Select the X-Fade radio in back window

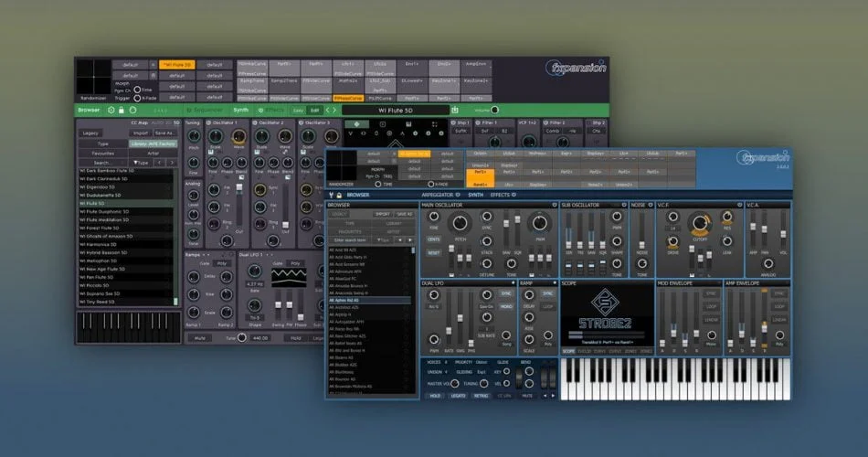(x=137, y=98)
